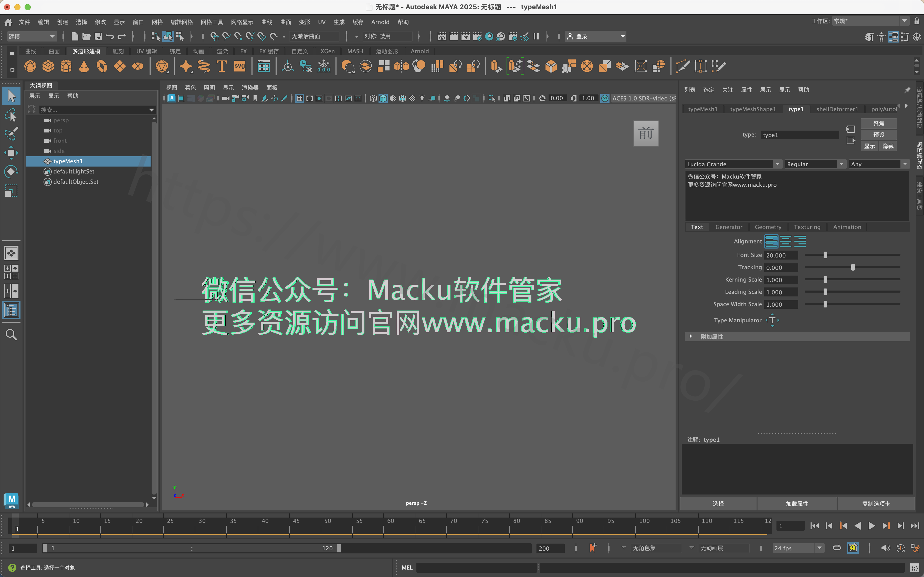This screenshot has height=577, width=924.
Task: Click the Multi-Cut tool shelf icon
Action: [x=682, y=66]
